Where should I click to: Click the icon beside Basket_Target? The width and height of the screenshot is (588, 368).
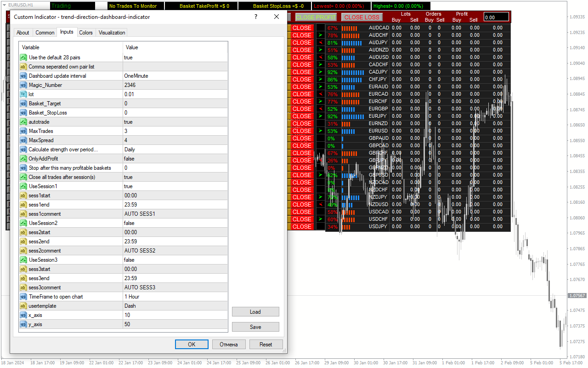pyautogui.click(x=23, y=103)
